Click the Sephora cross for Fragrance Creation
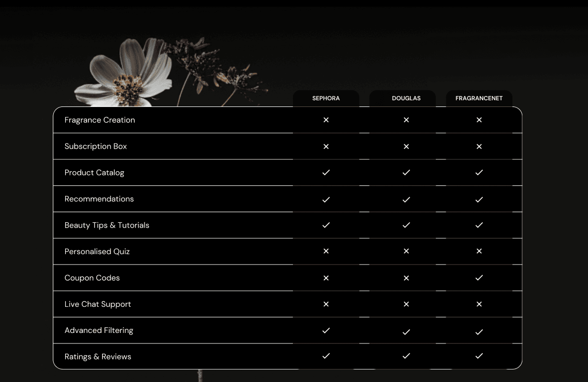Screen dimensions: 588x382 (x=326, y=120)
